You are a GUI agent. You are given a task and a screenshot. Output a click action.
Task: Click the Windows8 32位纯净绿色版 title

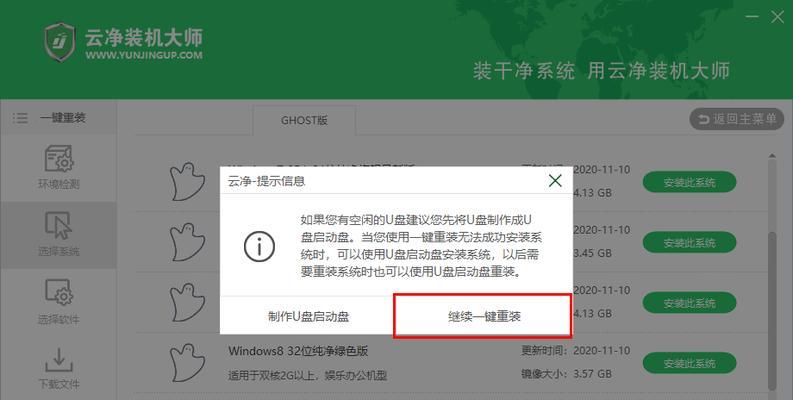point(298,351)
